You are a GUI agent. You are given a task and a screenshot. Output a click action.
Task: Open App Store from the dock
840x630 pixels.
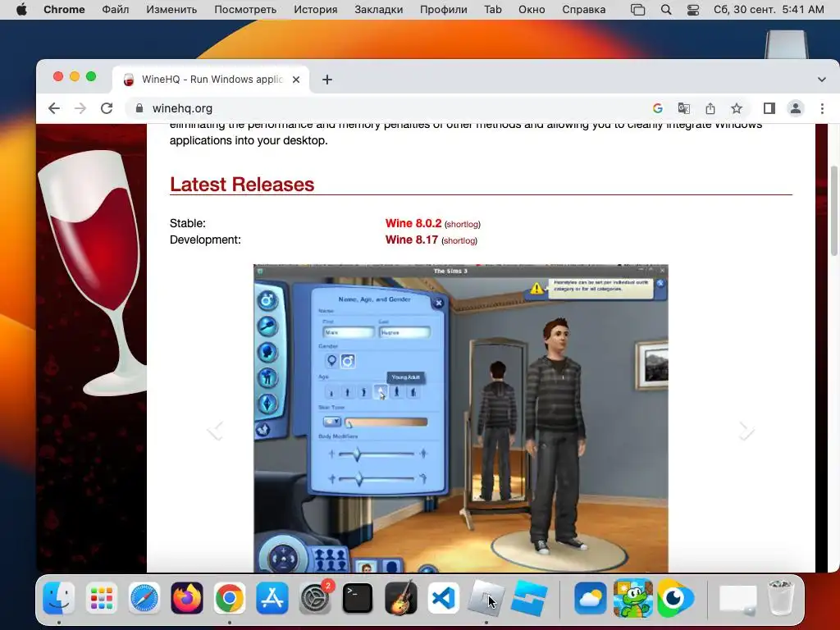tap(272, 598)
